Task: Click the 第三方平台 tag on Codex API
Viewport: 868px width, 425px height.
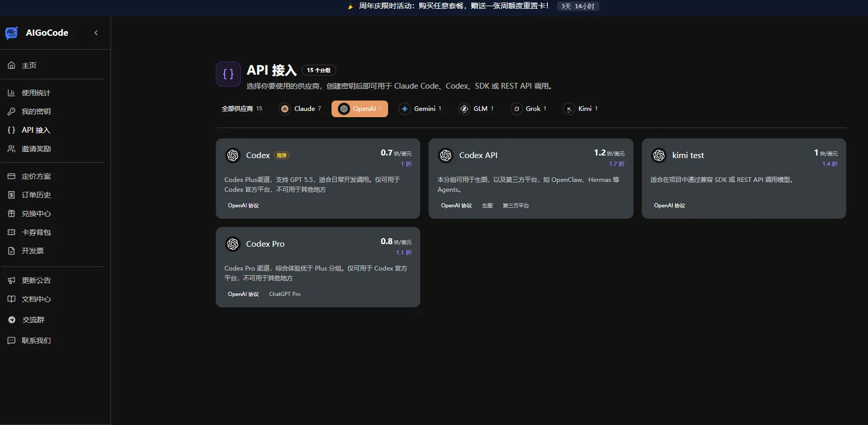Action: coord(516,206)
